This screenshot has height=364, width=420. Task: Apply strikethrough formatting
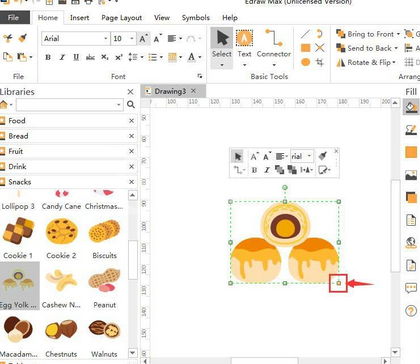point(90,57)
